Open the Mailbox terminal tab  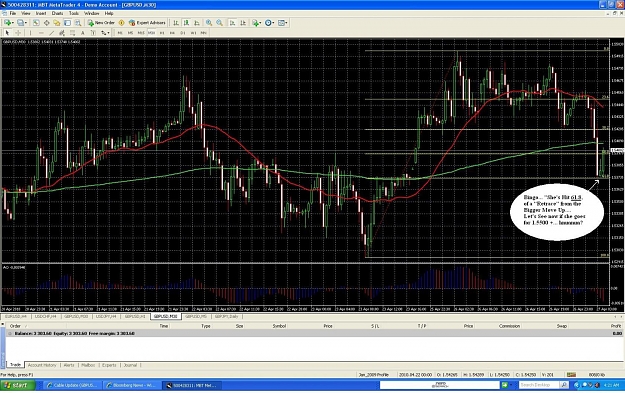(88, 365)
